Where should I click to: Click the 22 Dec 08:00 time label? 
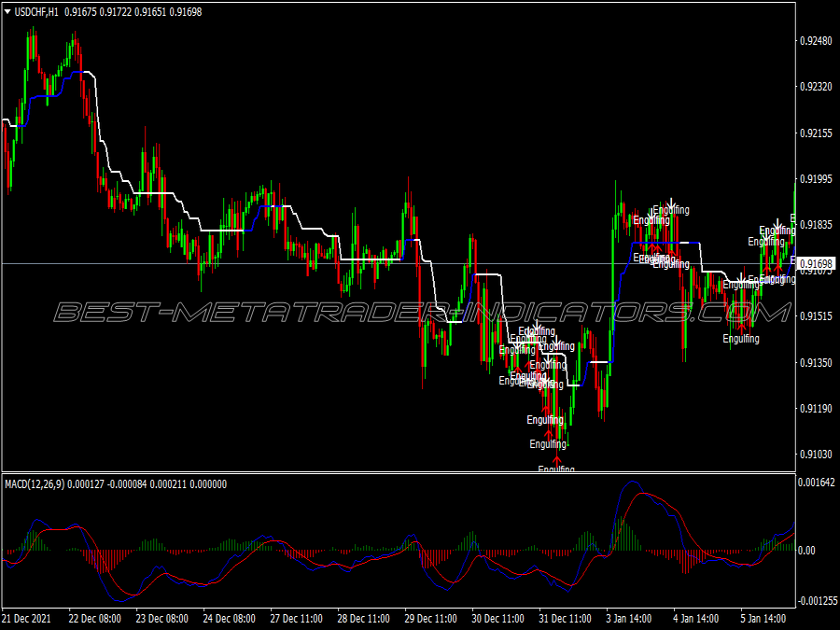tap(95, 618)
